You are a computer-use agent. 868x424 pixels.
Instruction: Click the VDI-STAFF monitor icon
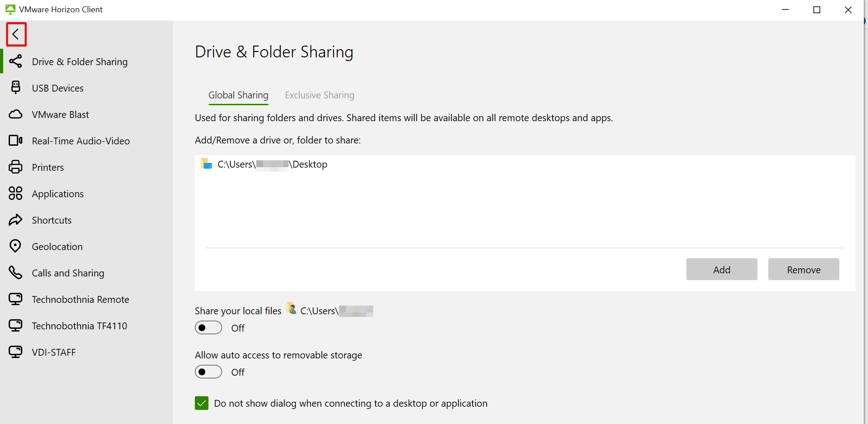click(x=15, y=352)
